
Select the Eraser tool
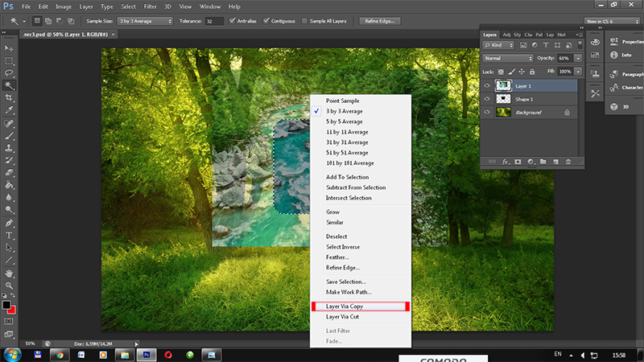coord(9,172)
